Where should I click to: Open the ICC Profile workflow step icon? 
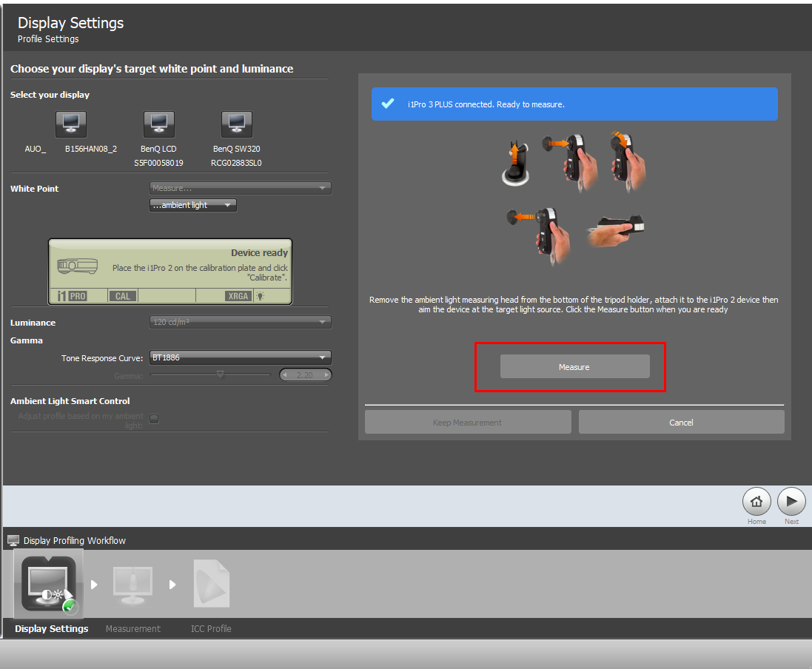(x=211, y=584)
